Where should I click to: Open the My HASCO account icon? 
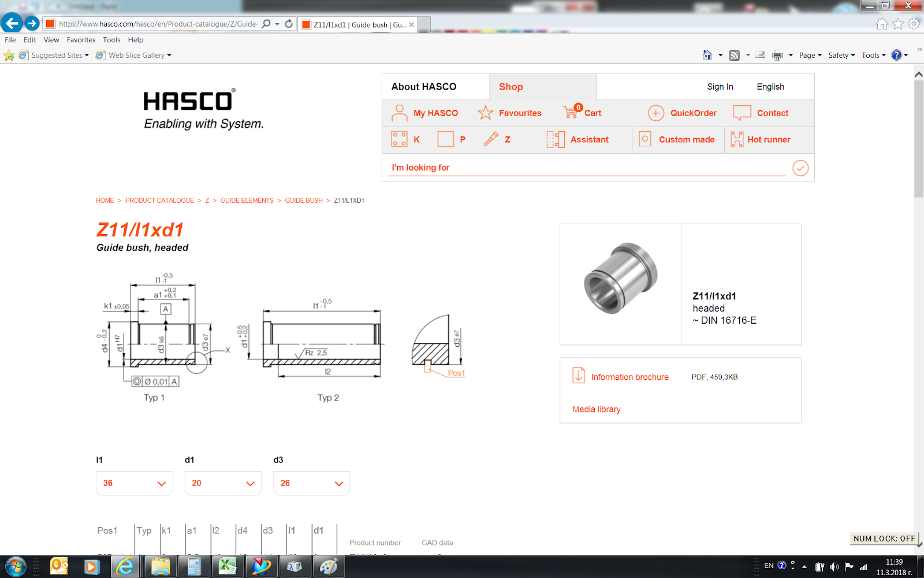[x=399, y=113]
